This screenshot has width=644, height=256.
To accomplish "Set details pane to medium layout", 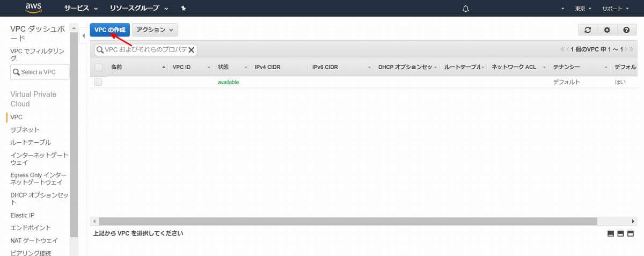I will pyautogui.click(x=621, y=233).
